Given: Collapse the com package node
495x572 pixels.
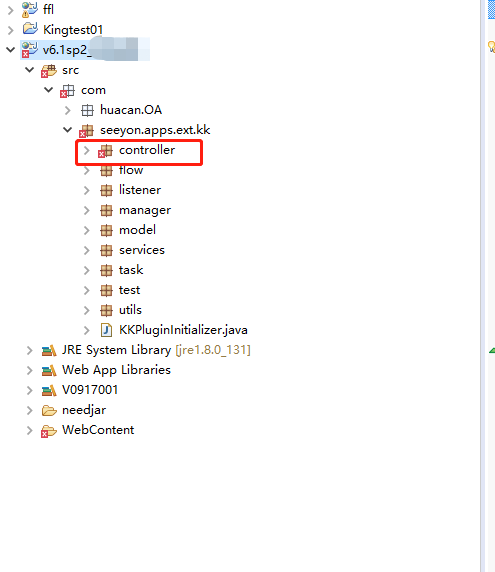Looking at the screenshot, I should click(x=49, y=90).
